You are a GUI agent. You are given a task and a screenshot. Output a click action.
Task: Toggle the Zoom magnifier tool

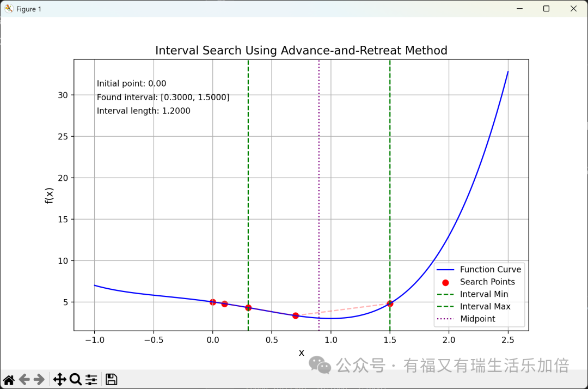tap(75, 380)
